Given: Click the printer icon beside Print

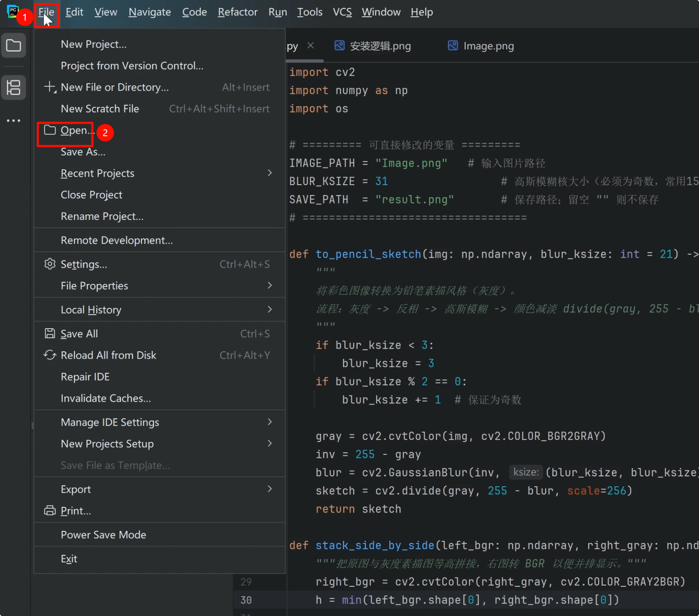Looking at the screenshot, I should click(x=50, y=511).
